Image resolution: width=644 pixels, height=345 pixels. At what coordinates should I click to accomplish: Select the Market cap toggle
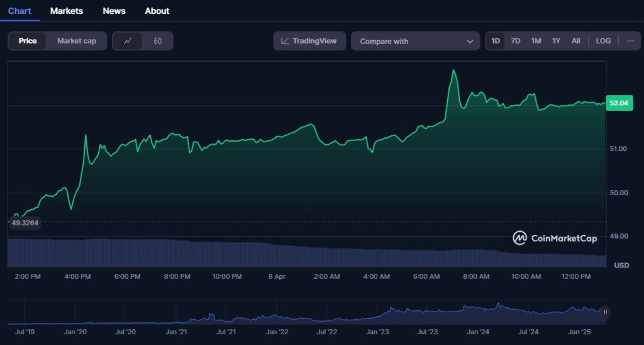(x=76, y=41)
